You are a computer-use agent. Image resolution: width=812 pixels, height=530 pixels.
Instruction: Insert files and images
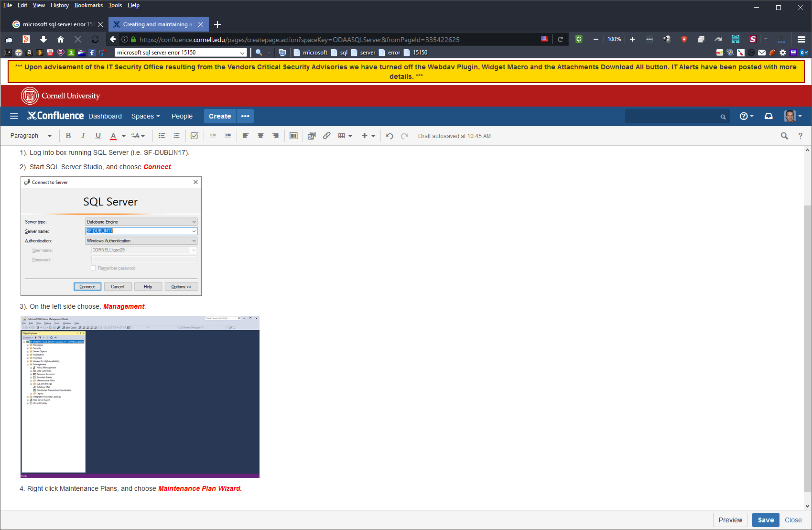coord(312,136)
